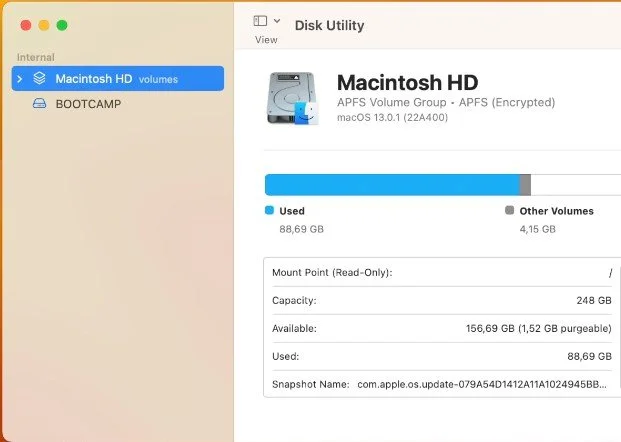621x442 pixels.
Task: Click the gray Other Volumes legend swatch
Action: coord(510,210)
